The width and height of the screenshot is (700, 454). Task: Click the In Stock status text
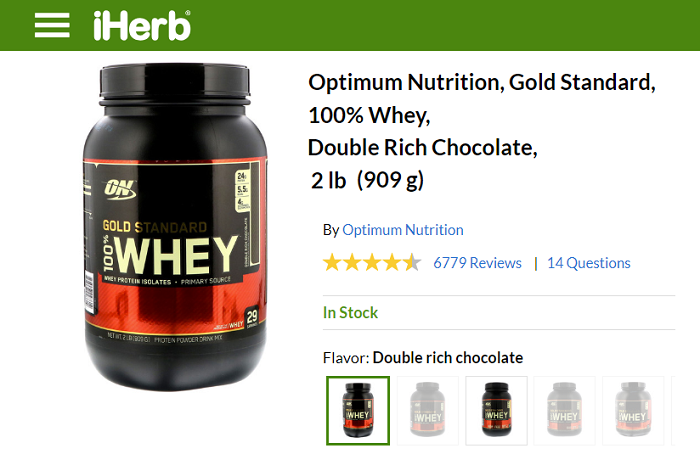[x=350, y=312]
